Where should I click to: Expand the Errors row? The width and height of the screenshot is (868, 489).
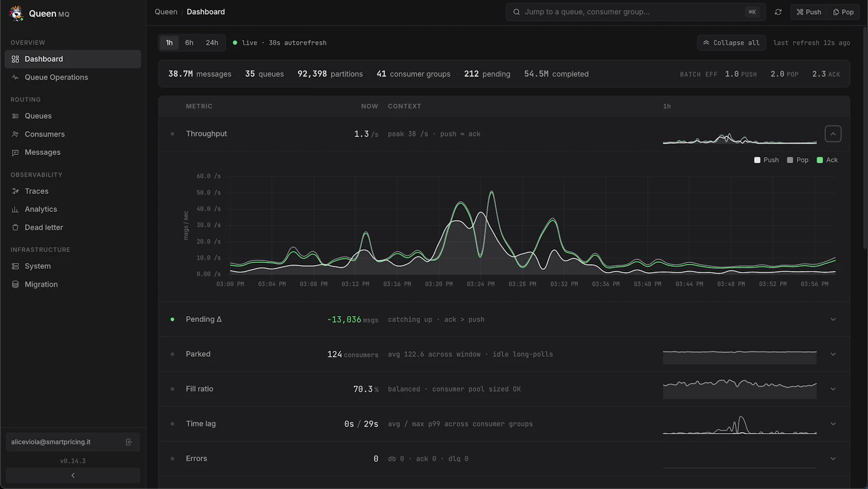click(833, 459)
